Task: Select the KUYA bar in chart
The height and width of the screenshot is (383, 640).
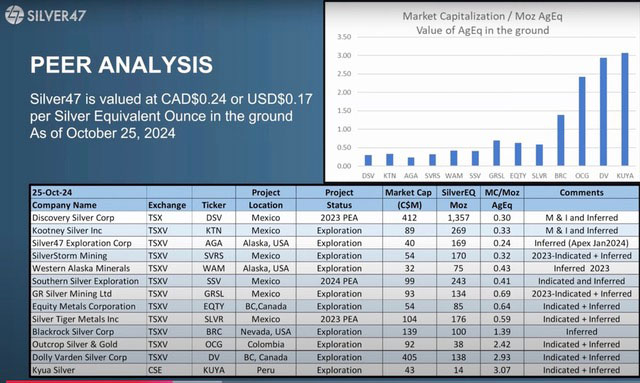Action: tap(624, 109)
